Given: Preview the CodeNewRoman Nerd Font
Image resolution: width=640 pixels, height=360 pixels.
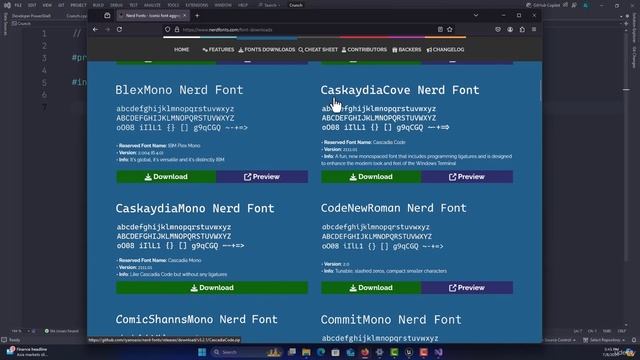Looking at the screenshot, I should [x=467, y=288].
